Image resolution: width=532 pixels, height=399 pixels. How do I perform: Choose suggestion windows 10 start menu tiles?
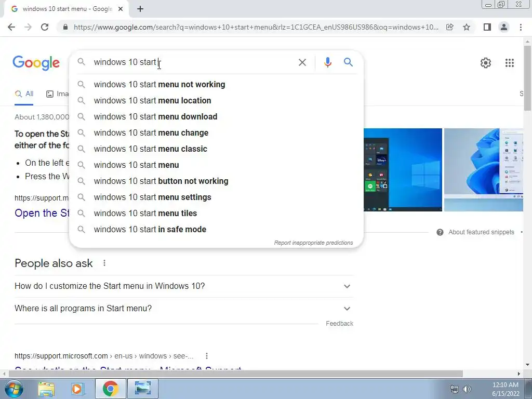coord(216,214)
